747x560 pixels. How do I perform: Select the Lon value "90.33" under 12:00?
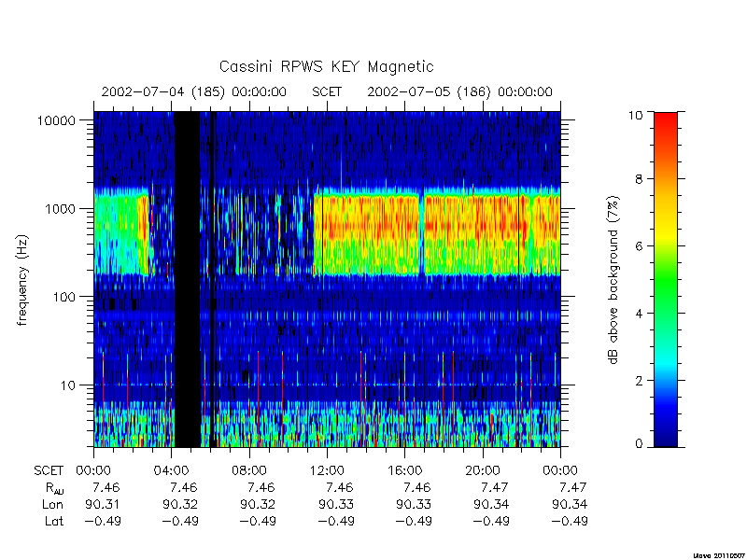336,504
